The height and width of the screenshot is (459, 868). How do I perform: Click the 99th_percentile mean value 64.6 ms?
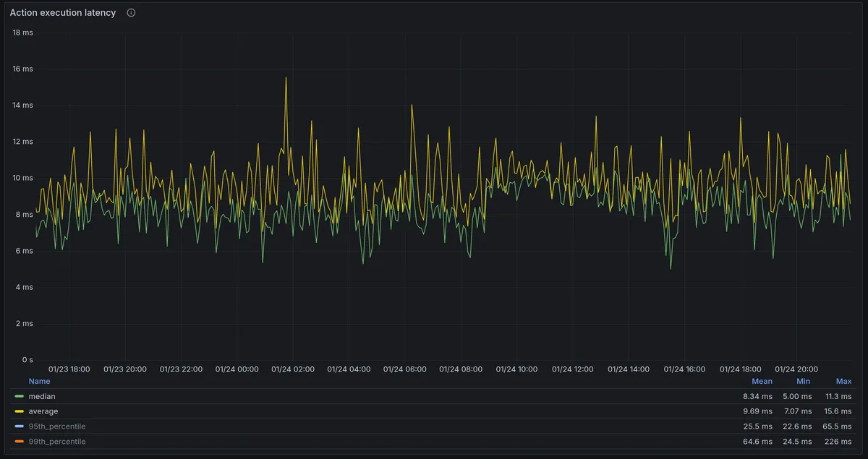point(757,441)
